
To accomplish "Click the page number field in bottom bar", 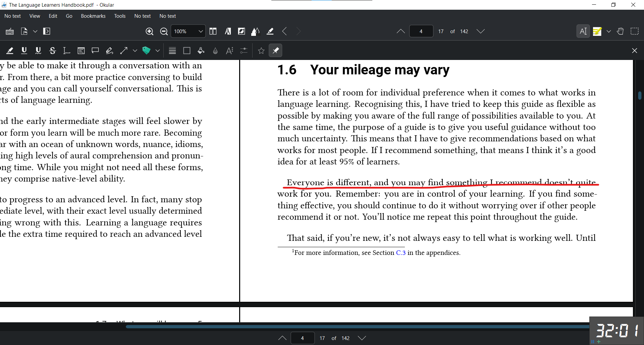I will [302, 338].
